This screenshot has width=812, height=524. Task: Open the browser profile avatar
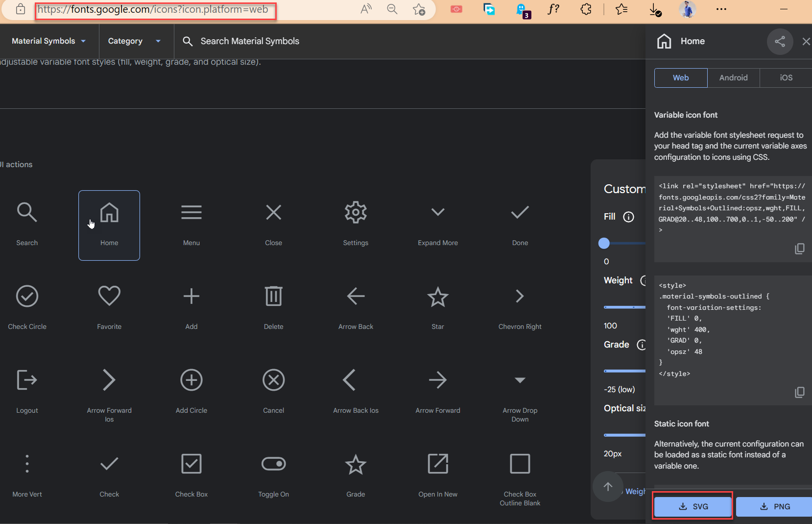click(x=688, y=9)
